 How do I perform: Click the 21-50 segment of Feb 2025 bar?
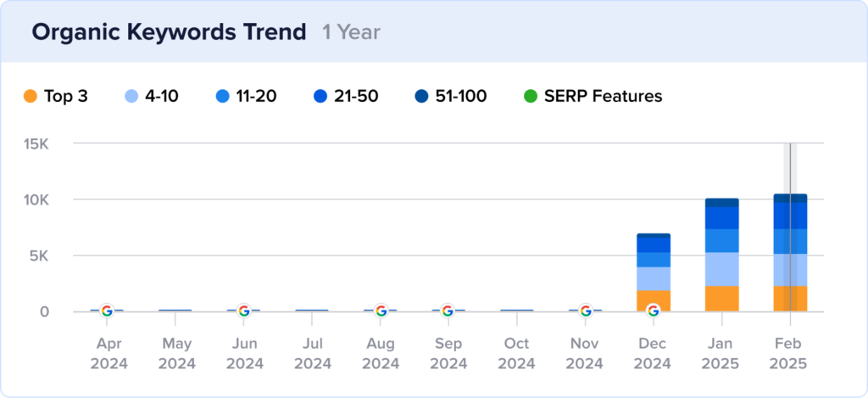(791, 216)
